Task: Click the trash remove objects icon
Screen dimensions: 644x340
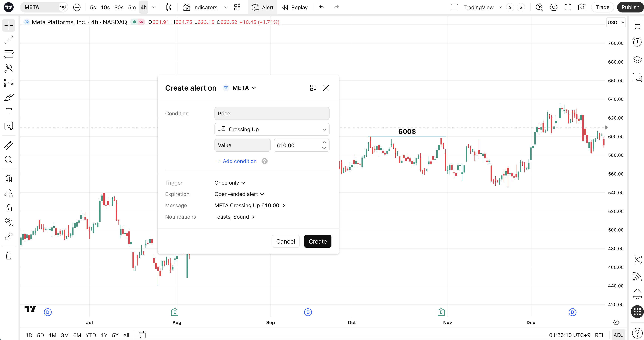Action: (9, 256)
